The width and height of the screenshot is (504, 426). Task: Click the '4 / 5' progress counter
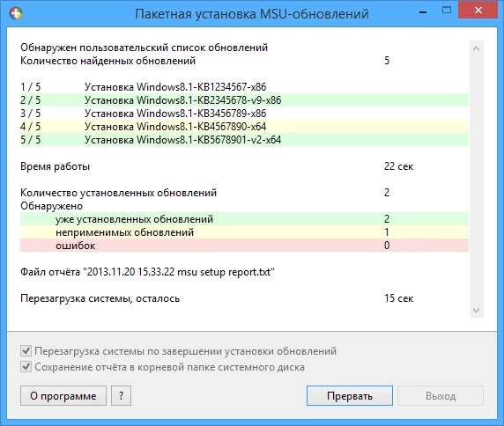[x=31, y=126]
